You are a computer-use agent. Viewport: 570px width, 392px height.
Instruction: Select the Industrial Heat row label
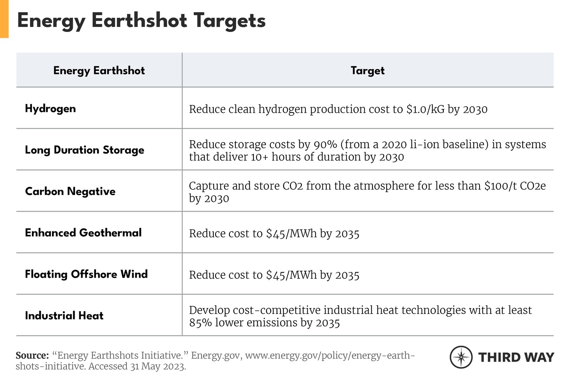(x=64, y=316)
